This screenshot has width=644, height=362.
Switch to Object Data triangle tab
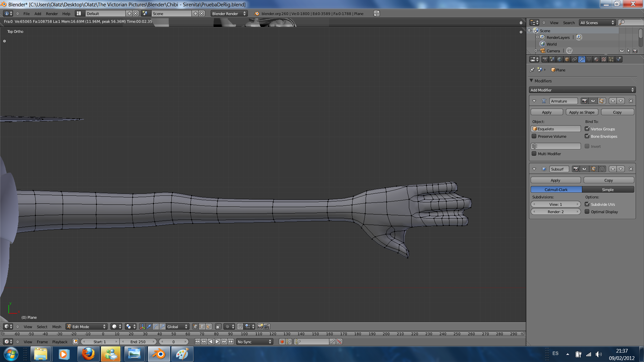589,59
